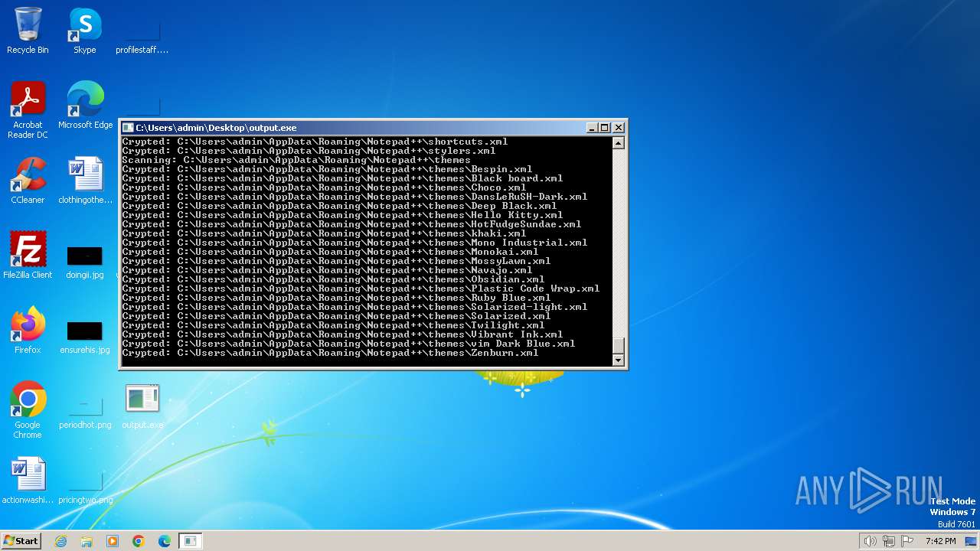Launch Chrome from the taskbar
Screen dimensions: 980x551
pyautogui.click(x=139, y=541)
